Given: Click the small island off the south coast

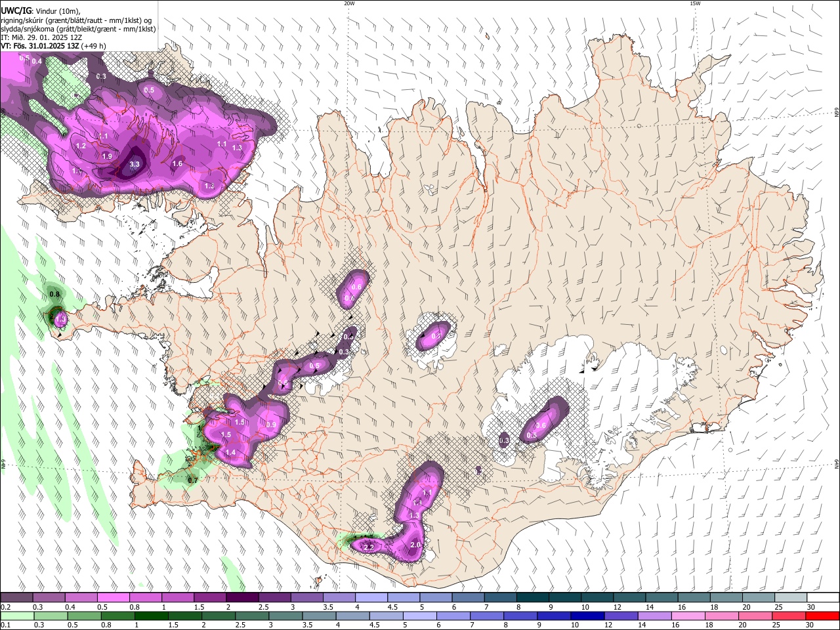Looking at the screenshot, I should pyautogui.click(x=320, y=581).
